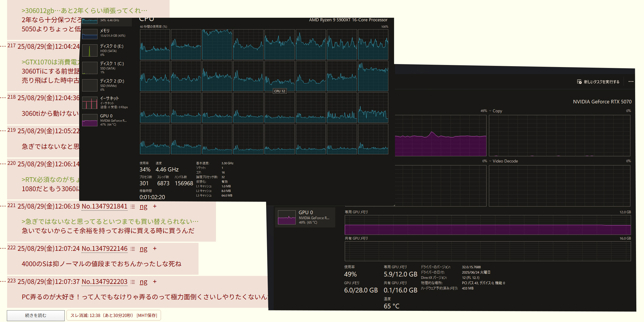Select GPU 0 thumbnail in lower sidebar

tap(287, 217)
